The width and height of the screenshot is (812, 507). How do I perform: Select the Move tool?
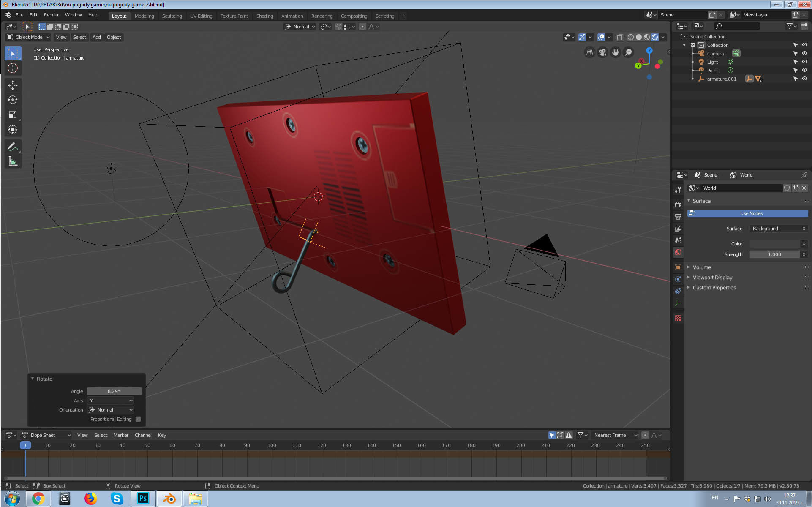click(13, 85)
